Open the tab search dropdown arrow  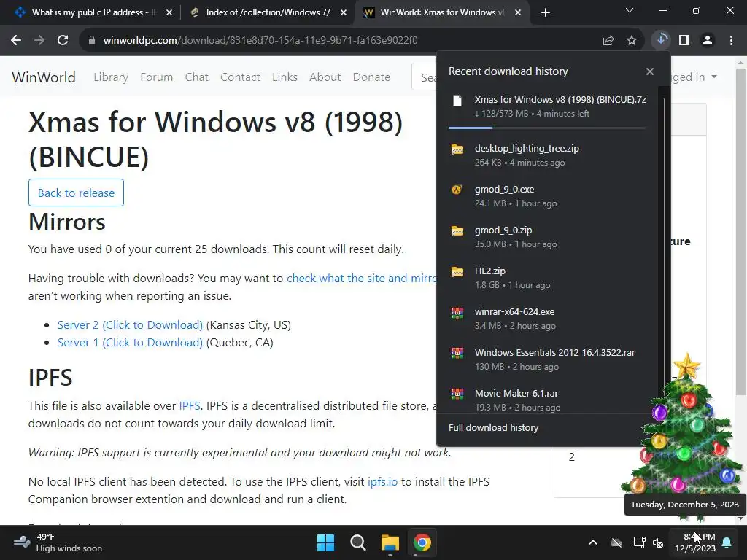point(630,10)
